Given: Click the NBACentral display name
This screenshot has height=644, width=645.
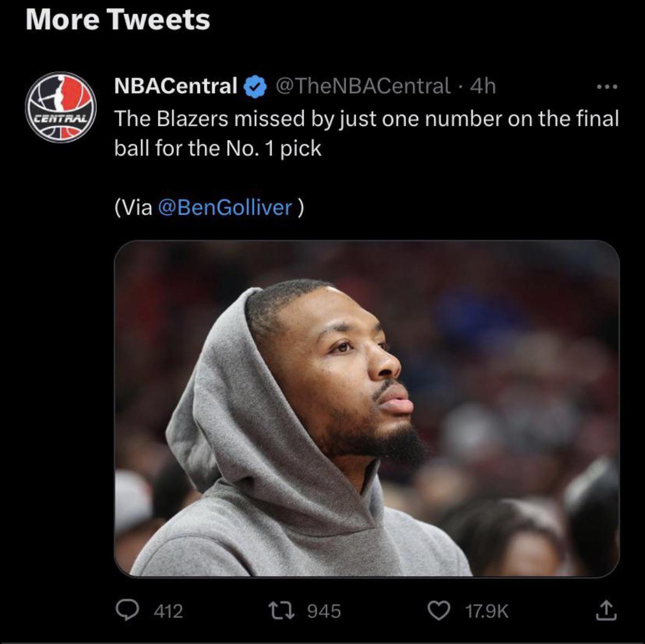Looking at the screenshot, I should click(x=175, y=86).
